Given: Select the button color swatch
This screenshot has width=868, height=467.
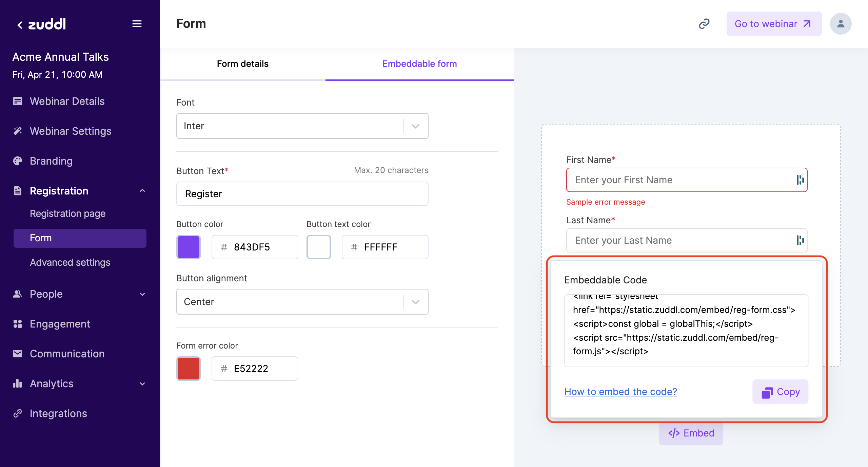Looking at the screenshot, I should pos(189,247).
